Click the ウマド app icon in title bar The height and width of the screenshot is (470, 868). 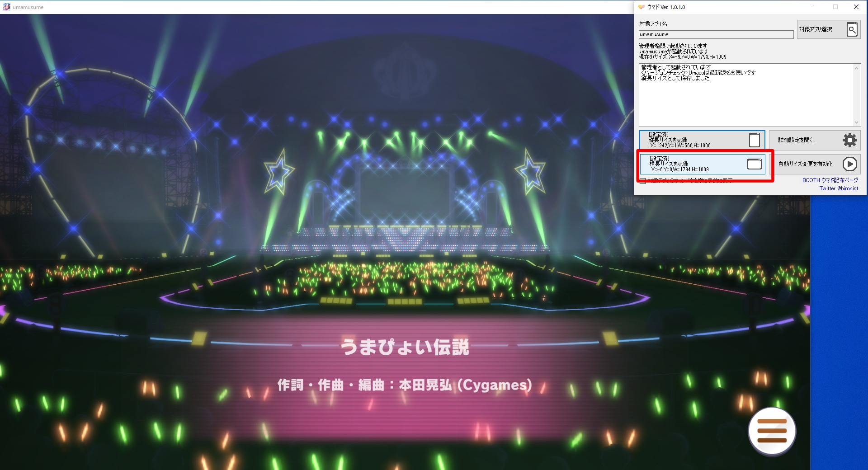(641, 7)
